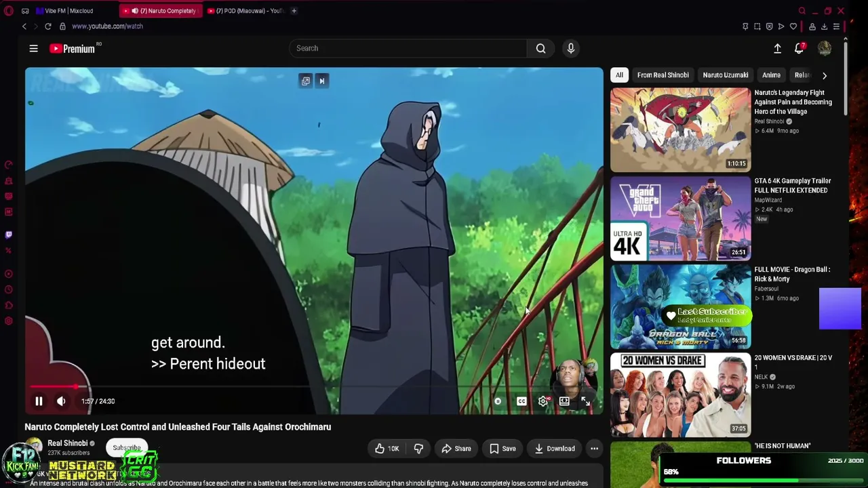
Task: Go back to the previous page
Action: click(24, 26)
